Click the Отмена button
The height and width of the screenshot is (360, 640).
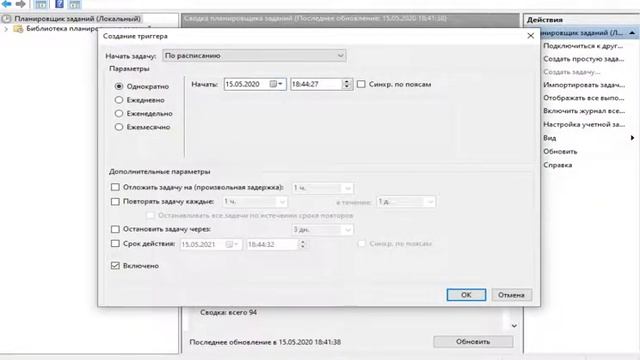pyautogui.click(x=511, y=295)
